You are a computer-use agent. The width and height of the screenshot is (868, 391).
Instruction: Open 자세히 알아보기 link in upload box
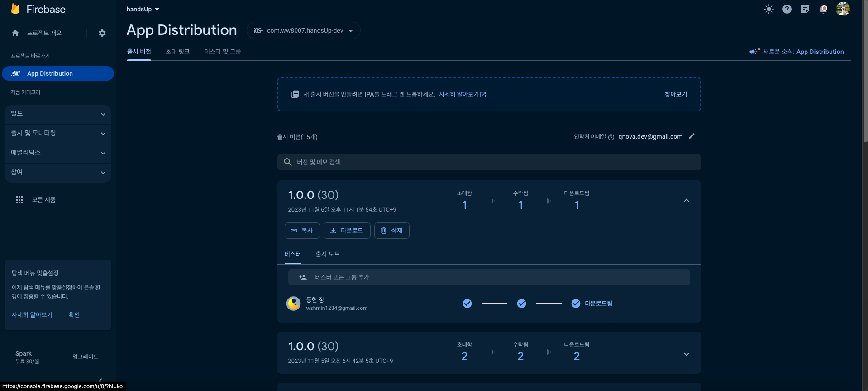462,94
